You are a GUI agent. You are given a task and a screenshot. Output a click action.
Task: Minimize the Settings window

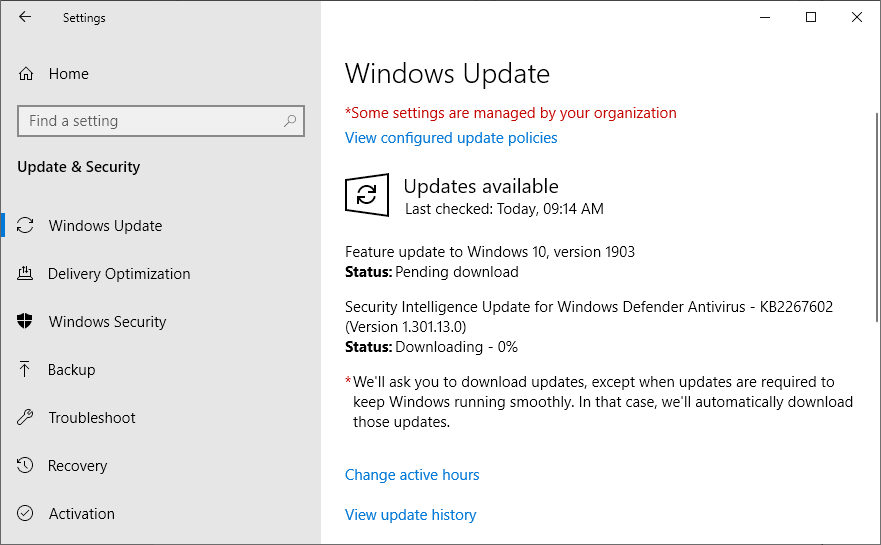765,17
